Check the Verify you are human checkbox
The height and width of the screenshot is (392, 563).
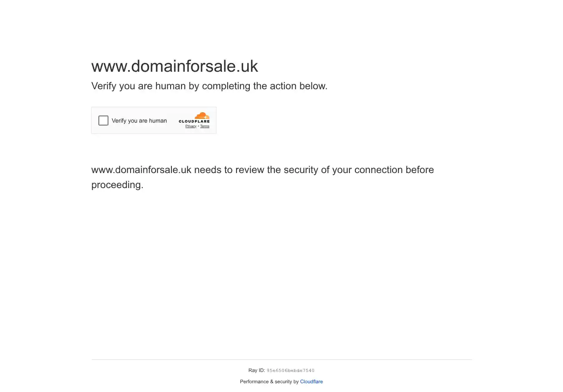point(103,121)
